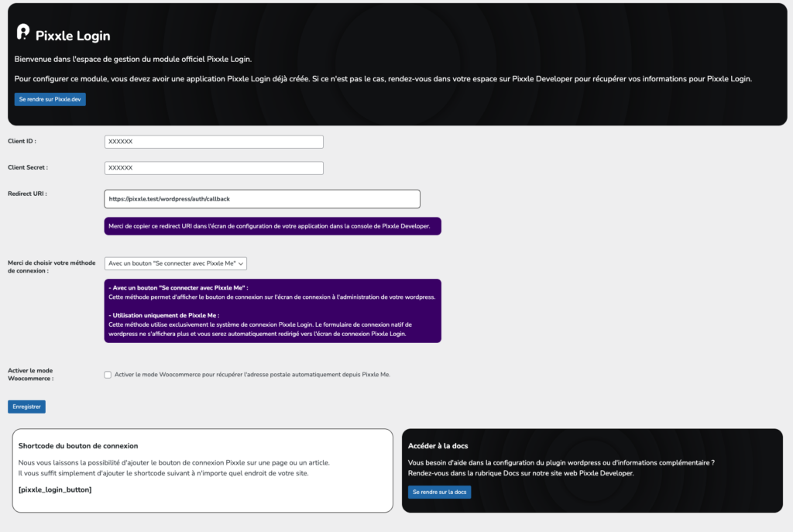The width and height of the screenshot is (793, 532).
Task: Open the "Se rendre sur la docs" button
Action: pyautogui.click(x=439, y=492)
